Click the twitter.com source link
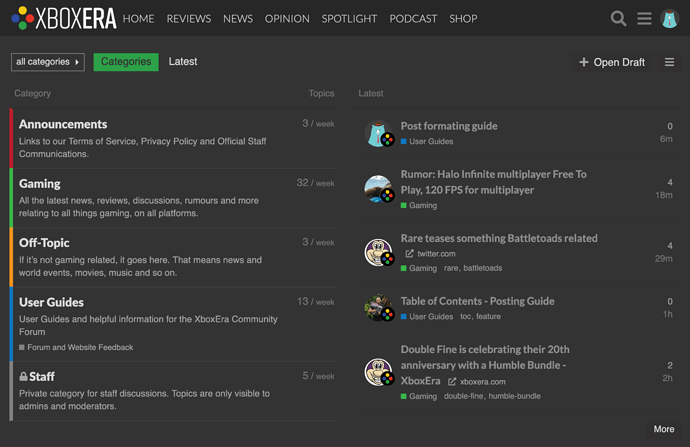The height and width of the screenshot is (447, 690). point(436,254)
